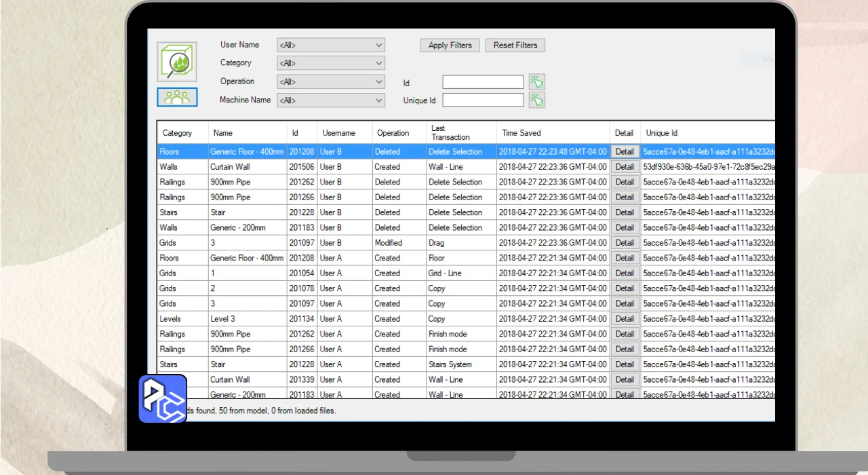Focus the Unique Id text field
The image size is (868, 475).
pyautogui.click(x=483, y=100)
